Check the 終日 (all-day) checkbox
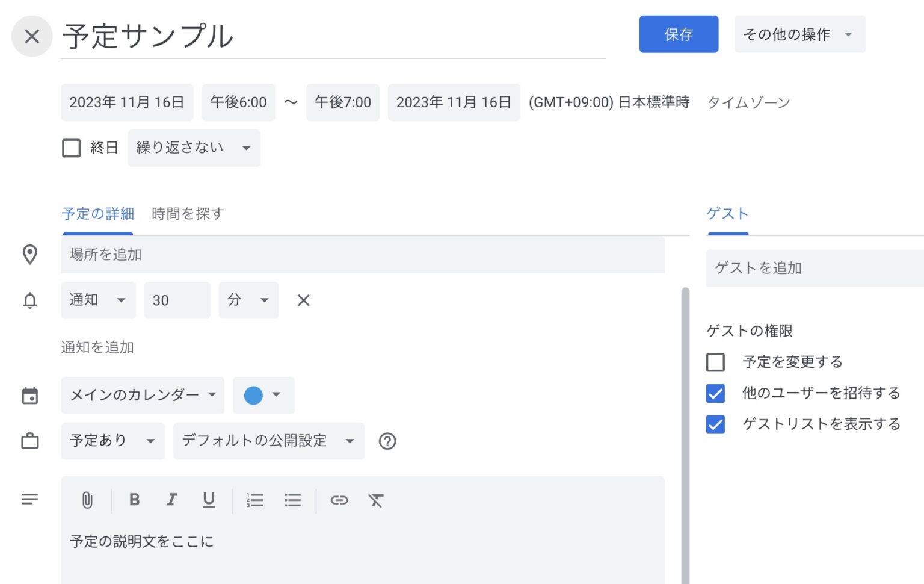The height and width of the screenshot is (584, 924). [x=71, y=148]
